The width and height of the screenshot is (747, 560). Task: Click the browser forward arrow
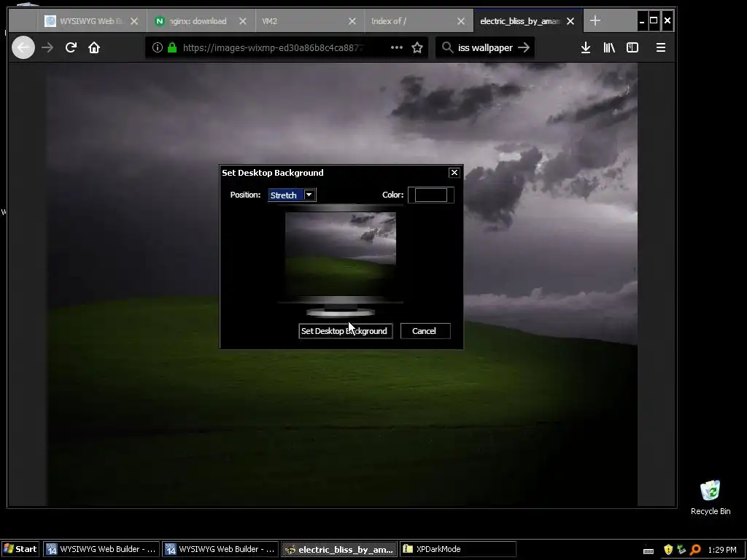(x=47, y=47)
